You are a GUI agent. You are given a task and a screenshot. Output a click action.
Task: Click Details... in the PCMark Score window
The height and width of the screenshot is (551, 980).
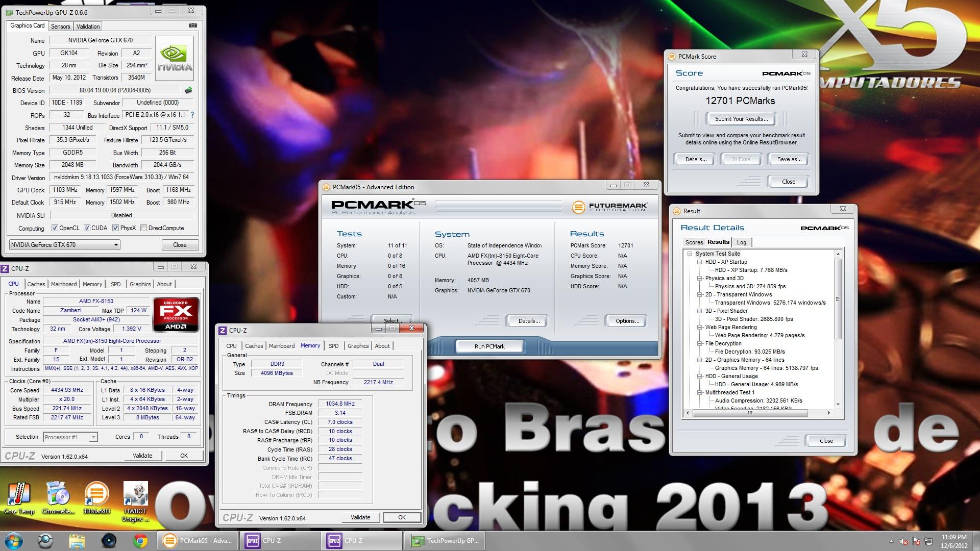click(x=696, y=159)
